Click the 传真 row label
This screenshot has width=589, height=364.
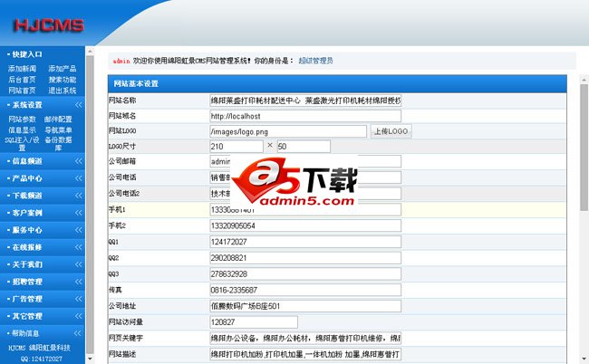pyautogui.click(x=115, y=290)
